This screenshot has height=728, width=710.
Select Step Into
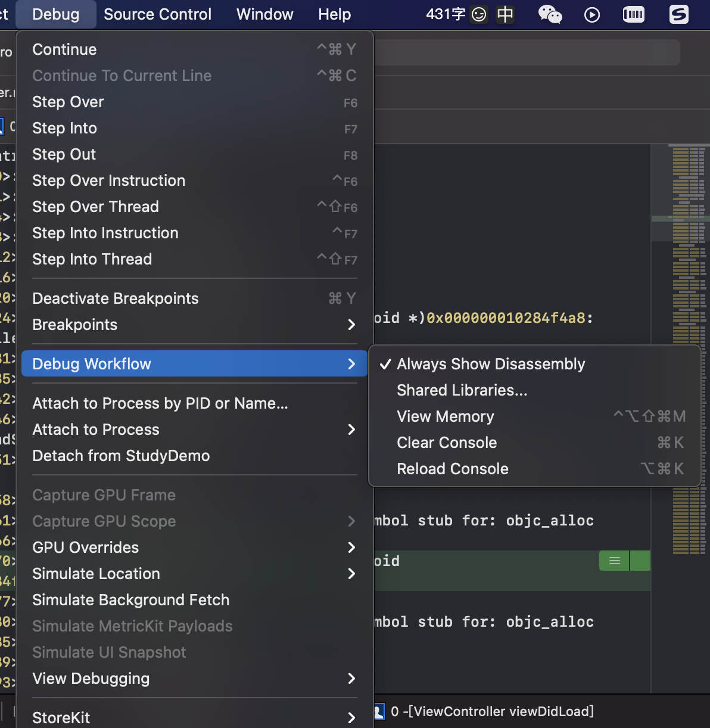pos(194,128)
